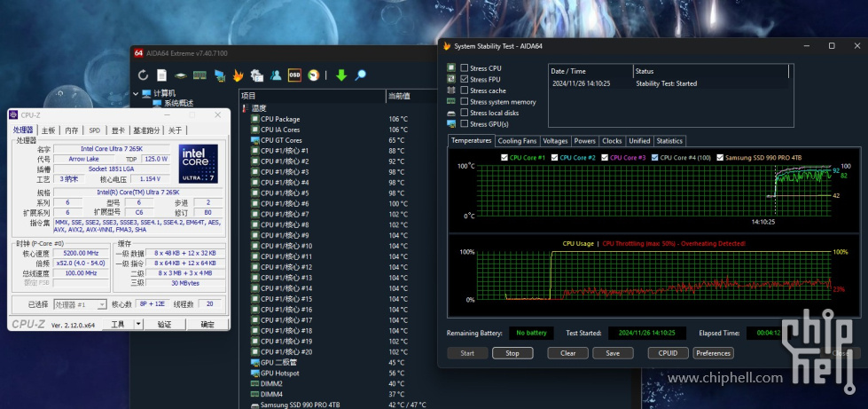
Task: Enable the Stress cache checkbox
Action: [465, 90]
